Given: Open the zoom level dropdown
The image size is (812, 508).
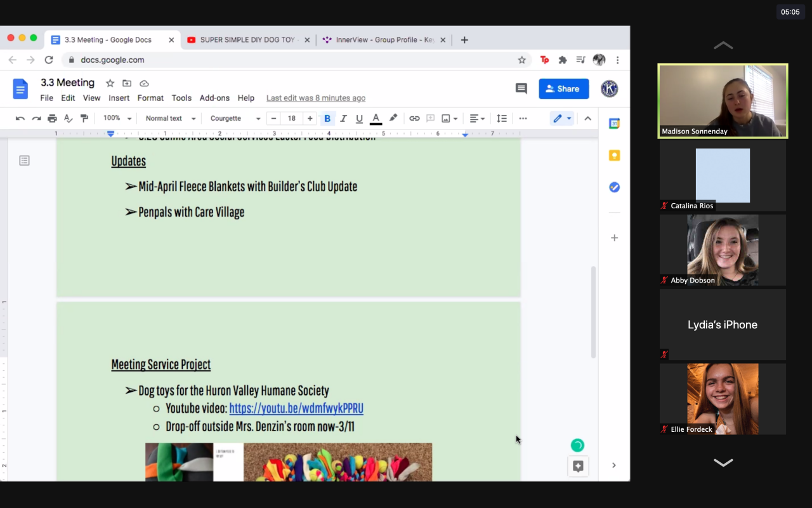Looking at the screenshot, I should [117, 118].
